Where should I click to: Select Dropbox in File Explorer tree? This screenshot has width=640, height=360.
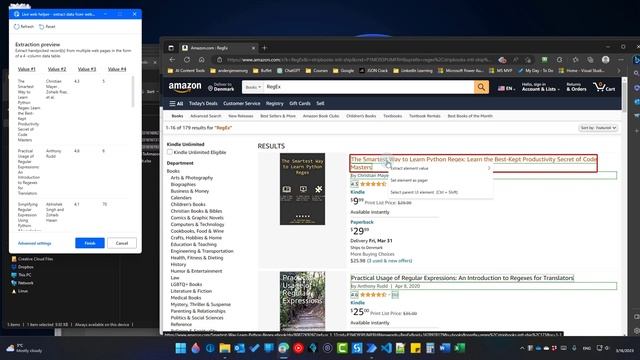click(22, 267)
